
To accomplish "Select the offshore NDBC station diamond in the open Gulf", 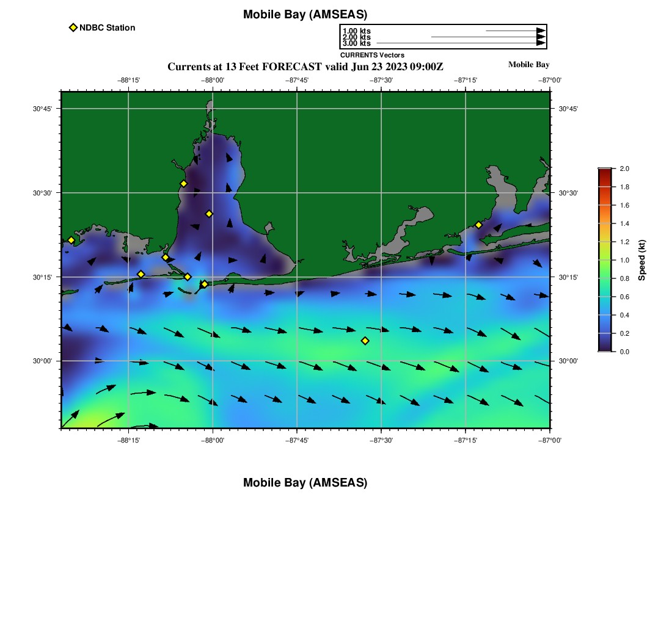I will click(x=365, y=341).
